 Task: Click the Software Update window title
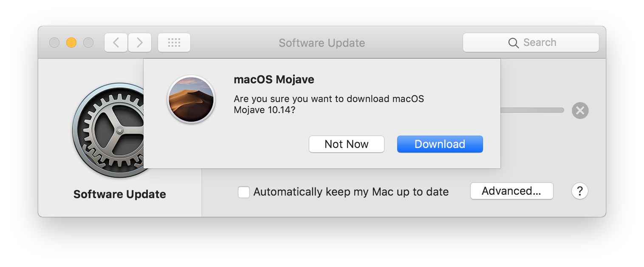pyautogui.click(x=322, y=43)
